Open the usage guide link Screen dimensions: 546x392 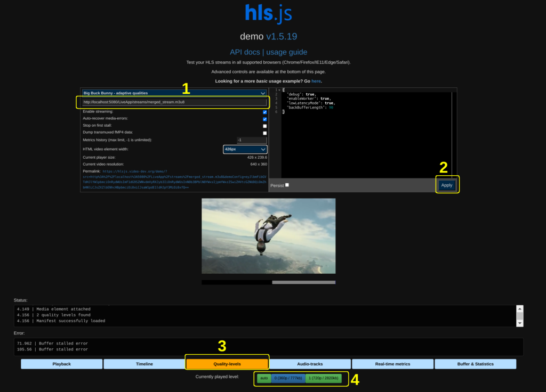tap(286, 52)
